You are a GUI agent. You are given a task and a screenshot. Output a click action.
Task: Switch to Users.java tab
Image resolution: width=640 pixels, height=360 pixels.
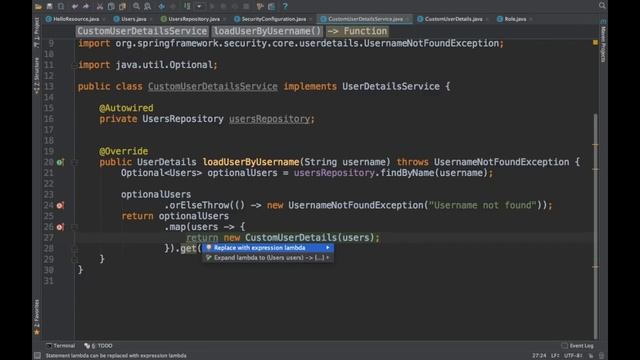(133, 19)
